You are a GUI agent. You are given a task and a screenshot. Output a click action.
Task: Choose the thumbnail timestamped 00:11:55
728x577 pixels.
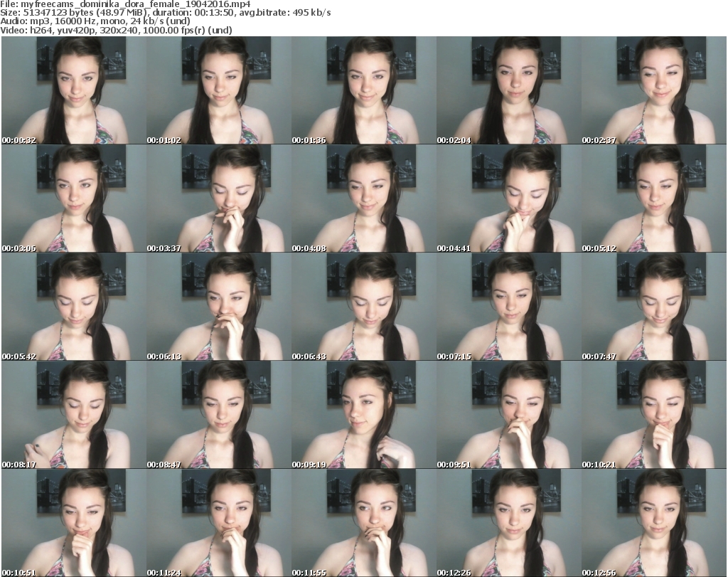363,523
